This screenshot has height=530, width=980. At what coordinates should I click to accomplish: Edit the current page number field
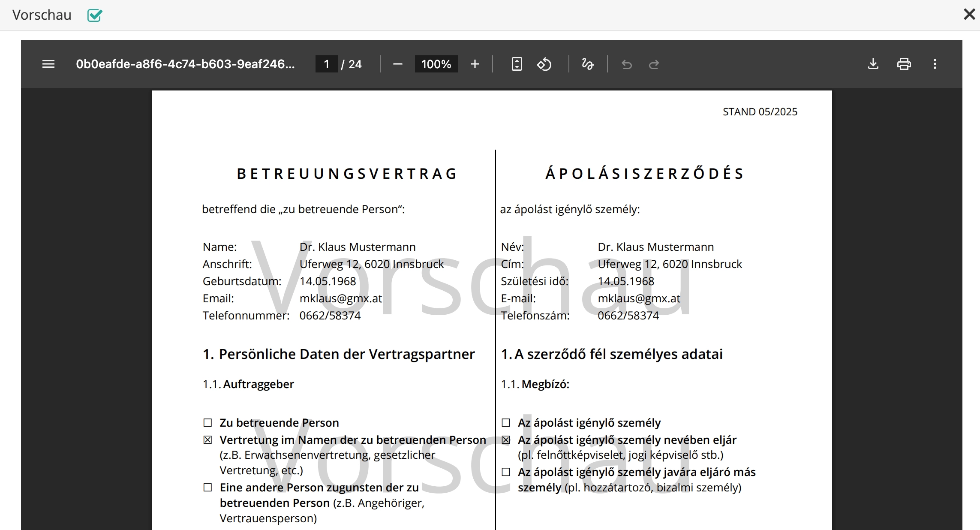[327, 64]
